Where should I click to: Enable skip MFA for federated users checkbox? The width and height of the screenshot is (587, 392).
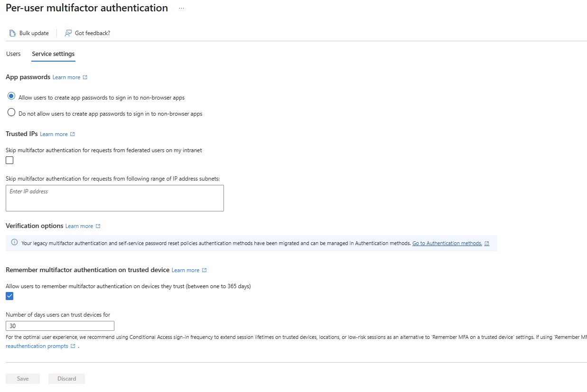pyautogui.click(x=9, y=160)
